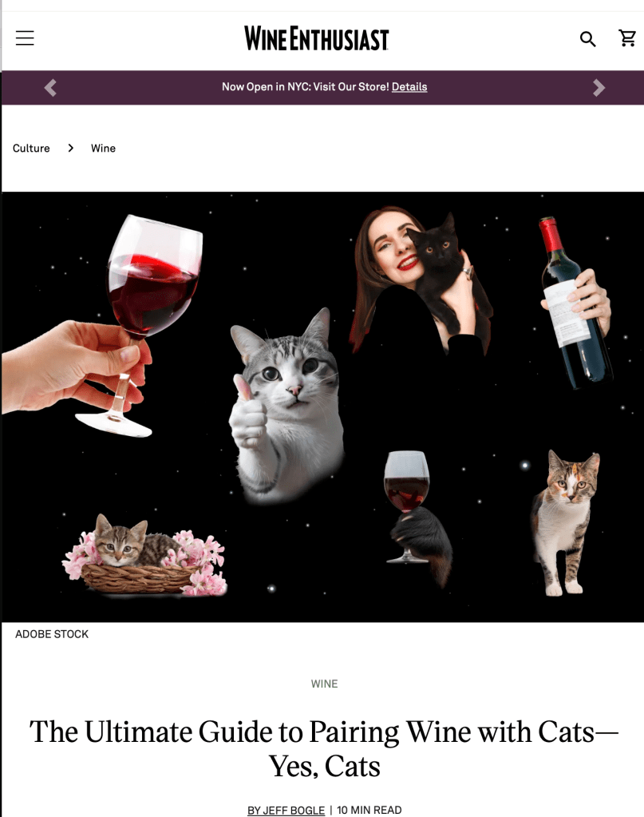Click the Wine Enthusiast logo
The image size is (644, 817).
pyautogui.click(x=317, y=38)
